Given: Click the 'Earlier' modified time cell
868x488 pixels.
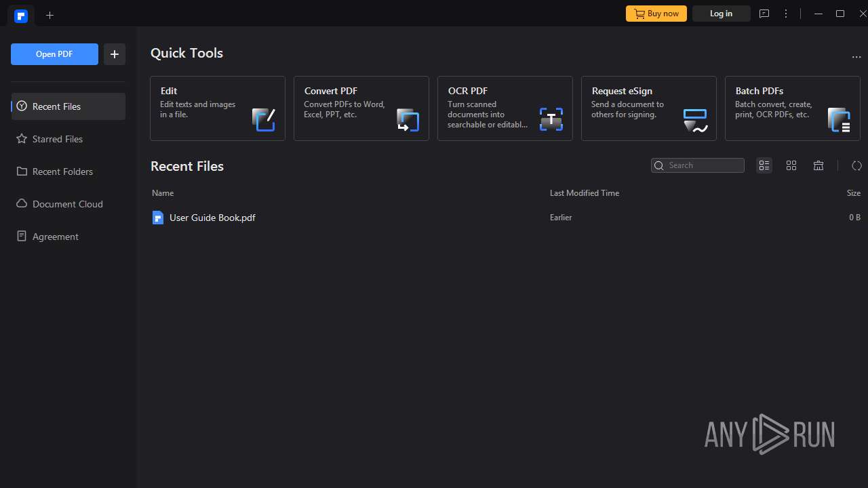Looking at the screenshot, I should pyautogui.click(x=561, y=218).
